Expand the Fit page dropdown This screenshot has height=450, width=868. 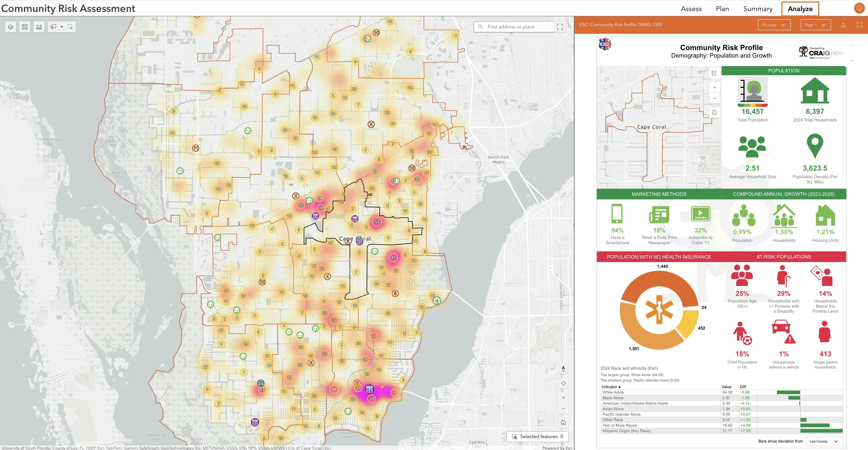[774, 25]
